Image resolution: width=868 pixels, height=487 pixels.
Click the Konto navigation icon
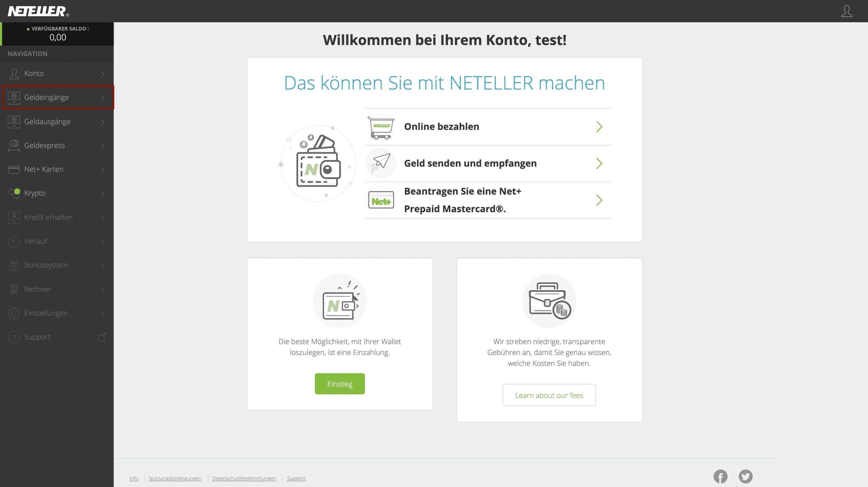[13, 73]
